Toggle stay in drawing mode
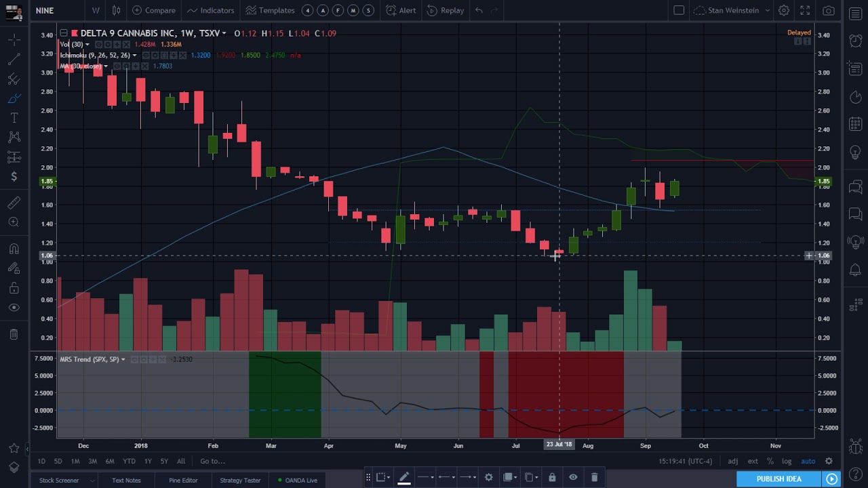This screenshot has width=868, height=488. point(14,268)
